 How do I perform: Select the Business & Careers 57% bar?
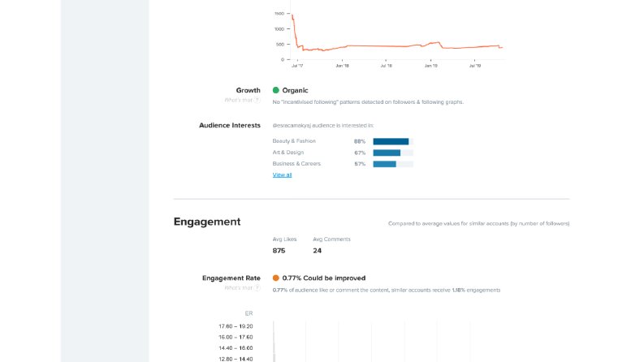point(393,164)
